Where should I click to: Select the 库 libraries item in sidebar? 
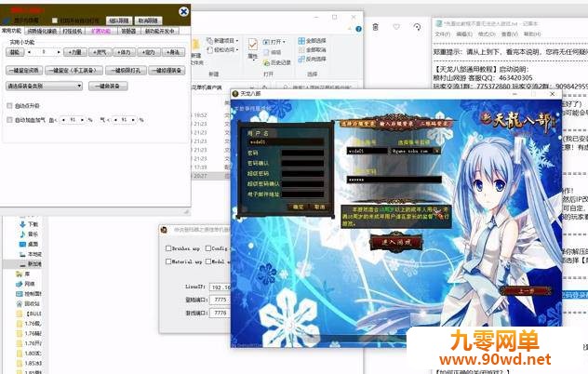click(x=23, y=274)
